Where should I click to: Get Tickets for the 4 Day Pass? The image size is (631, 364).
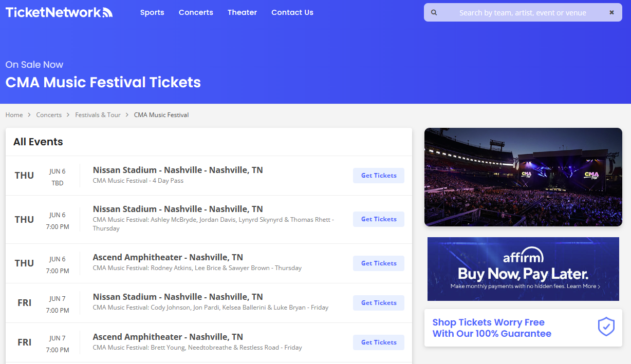pos(379,176)
